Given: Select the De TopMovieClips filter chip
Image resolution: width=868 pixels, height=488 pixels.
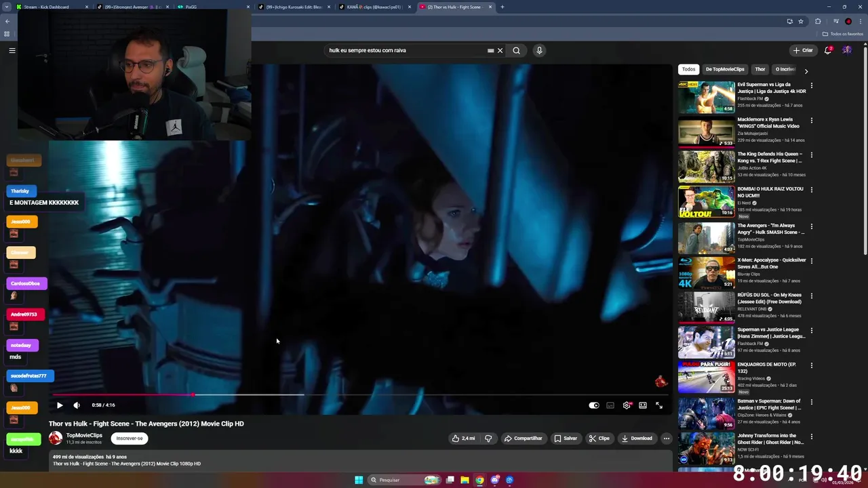Looking at the screenshot, I should [725, 69].
